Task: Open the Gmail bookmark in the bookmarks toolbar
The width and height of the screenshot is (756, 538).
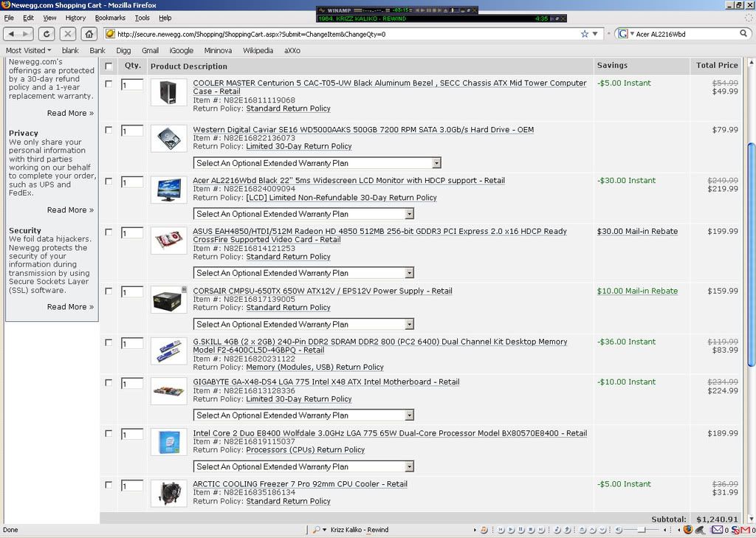Action: (x=150, y=51)
